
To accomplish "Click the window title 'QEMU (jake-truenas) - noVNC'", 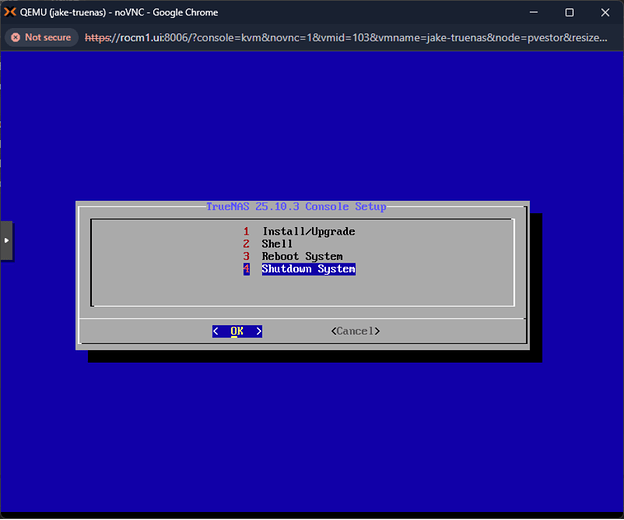I will pyautogui.click(x=119, y=12).
